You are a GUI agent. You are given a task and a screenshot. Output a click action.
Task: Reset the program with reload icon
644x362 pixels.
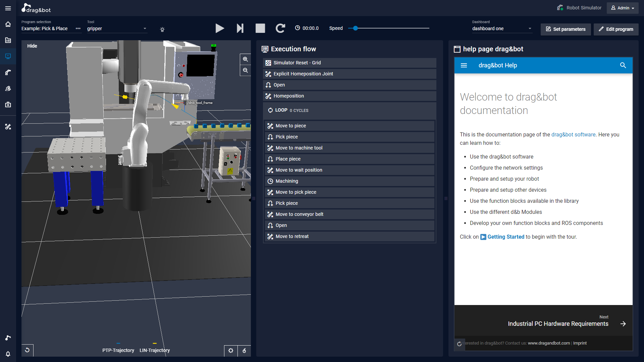point(280,28)
